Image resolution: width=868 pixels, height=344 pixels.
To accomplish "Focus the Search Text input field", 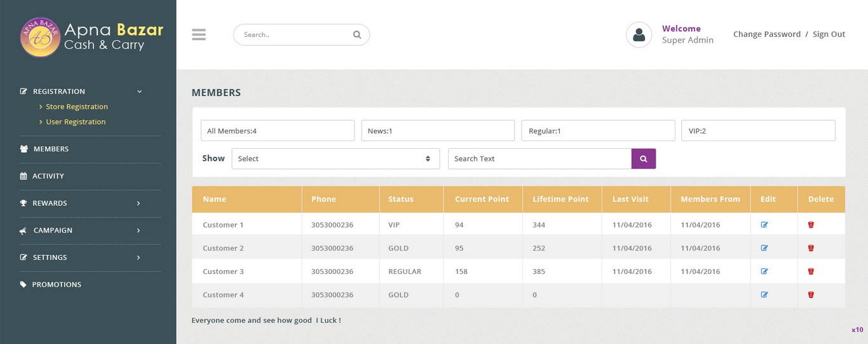I will click(539, 159).
